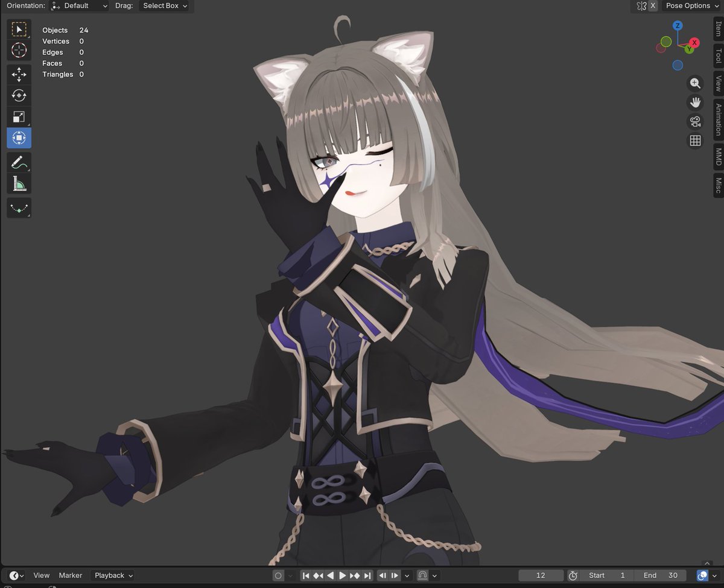
Task: Select the pose Breakdowner tool
Action: tap(19, 208)
